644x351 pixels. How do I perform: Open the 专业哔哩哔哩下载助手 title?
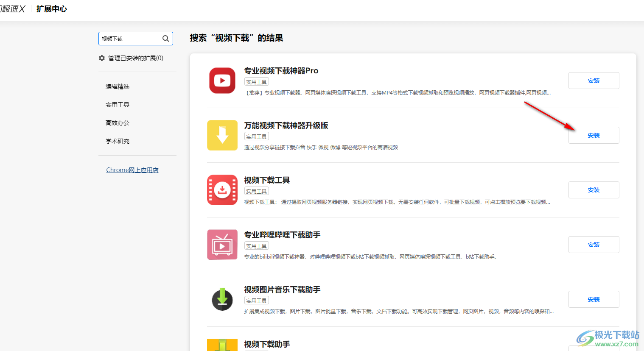point(282,235)
